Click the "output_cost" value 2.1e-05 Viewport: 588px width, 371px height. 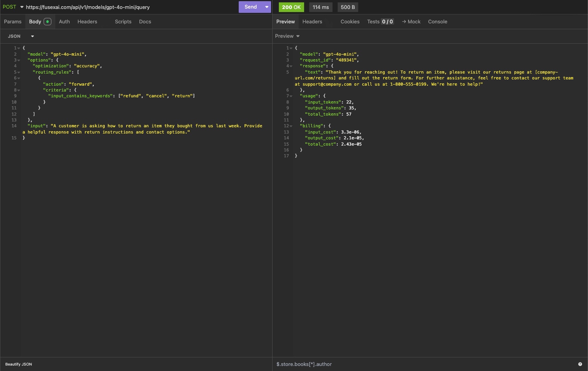pyautogui.click(x=352, y=138)
